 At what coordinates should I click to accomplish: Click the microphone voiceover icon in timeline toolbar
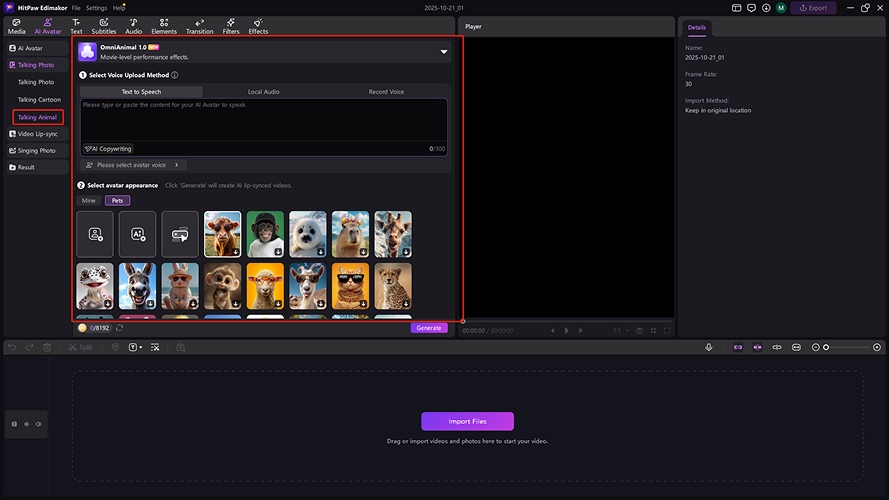point(708,347)
